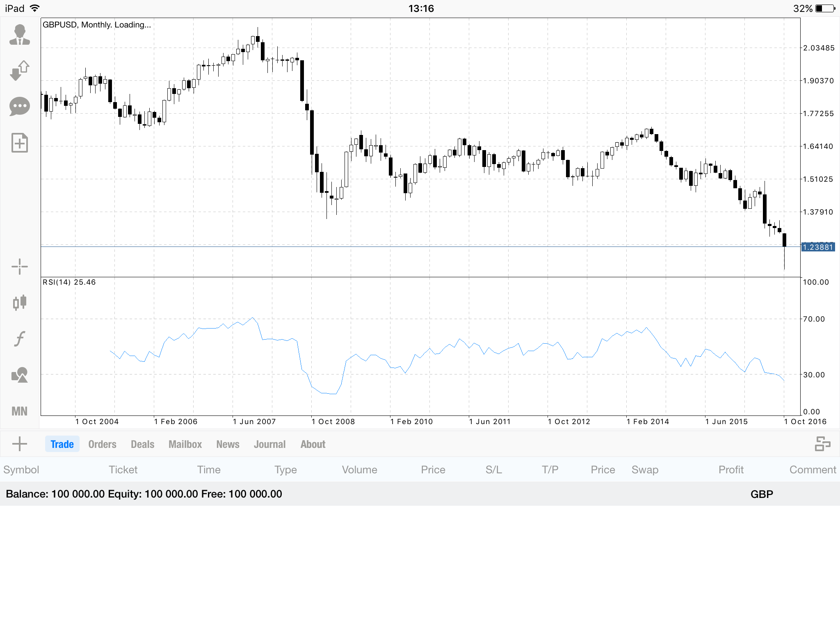Image resolution: width=840 pixels, height=630 pixels.
Task: Open the chat messages bubble icon
Action: pos(20,107)
